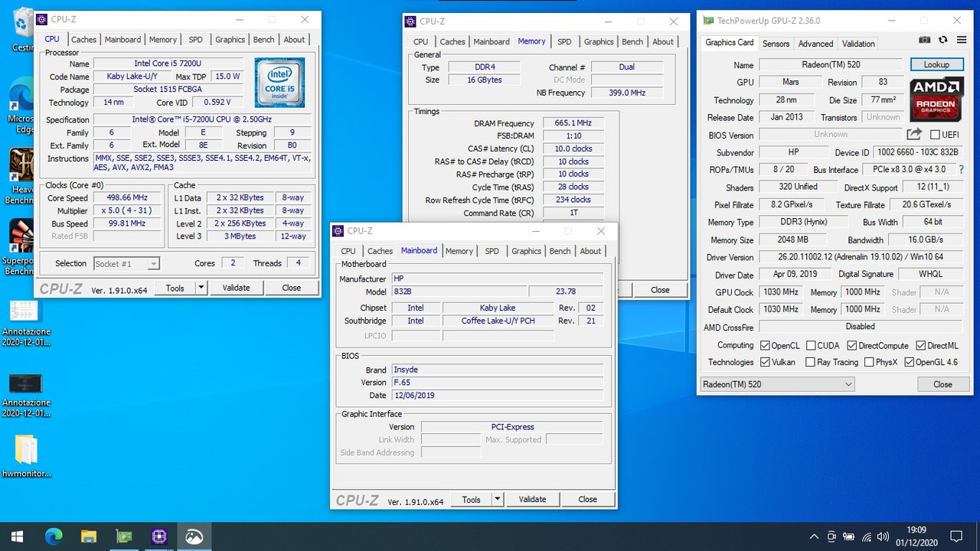Viewport: 980px width, 551px height.
Task: Click the BIOS export share icon in GPU-Z
Action: coord(914,134)
